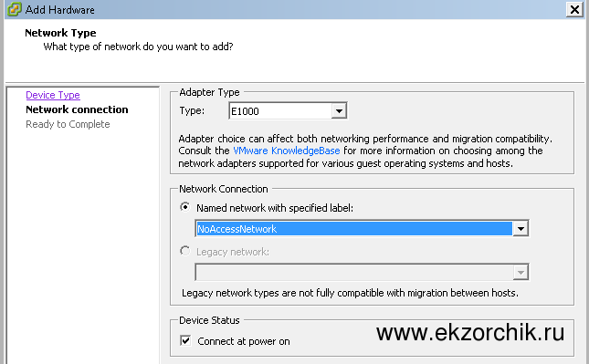Close the Add Hardware dialog
The image size is (589, 364).
tap(574, 9)
